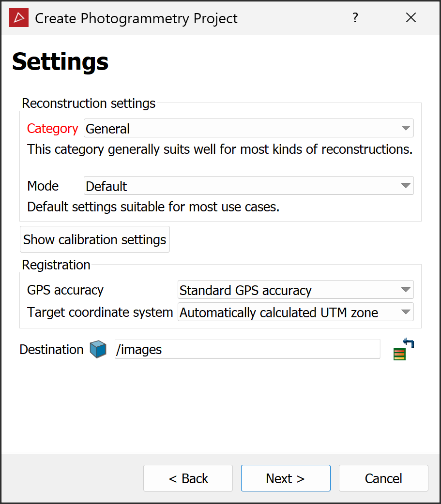Click the arrow on the Mode combo box

pos(406,186)
